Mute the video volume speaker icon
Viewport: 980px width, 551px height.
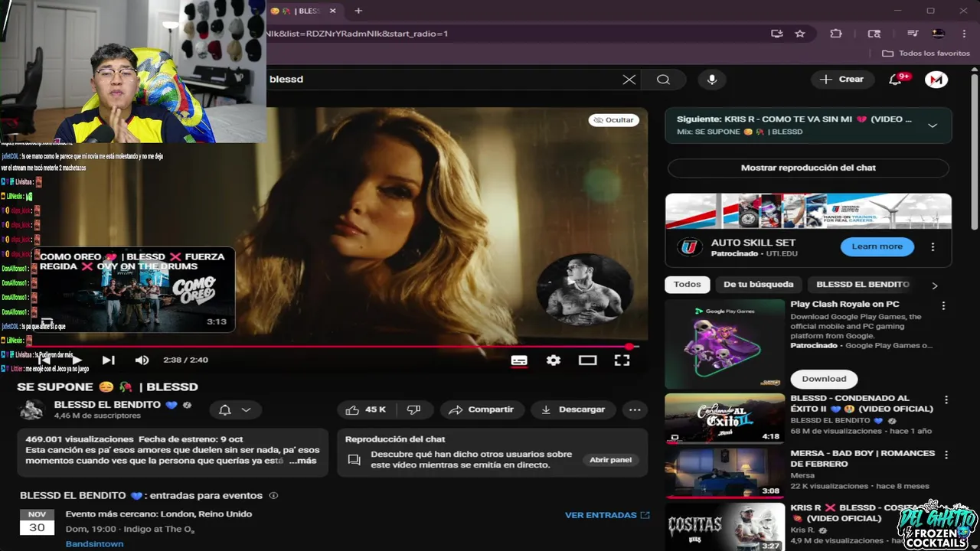click(x=142, y=360)
